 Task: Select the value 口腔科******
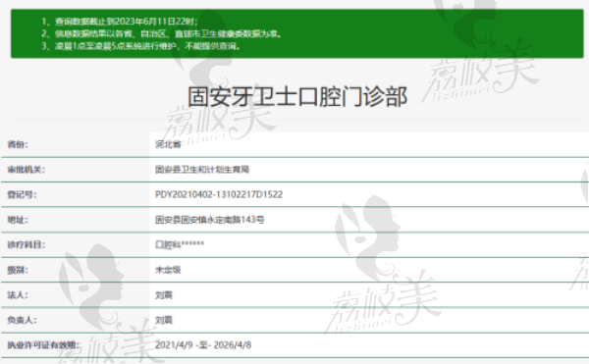(x=180, y=244)
